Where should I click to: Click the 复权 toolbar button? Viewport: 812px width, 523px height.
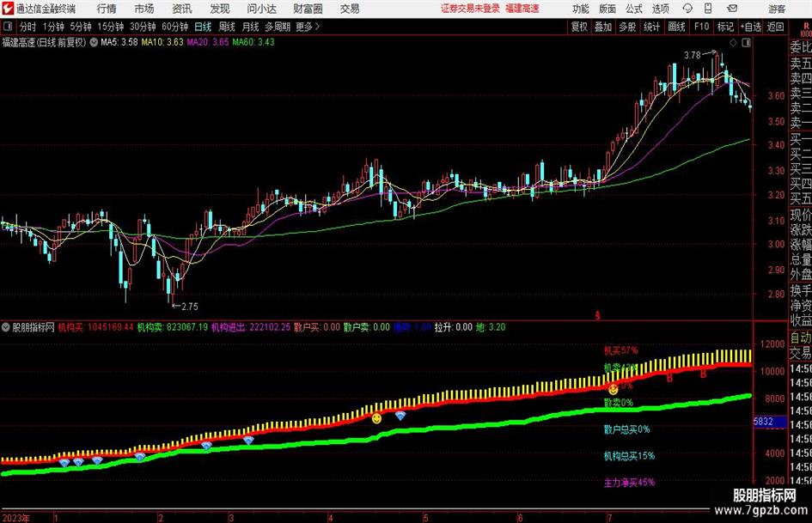coord(579,27)
